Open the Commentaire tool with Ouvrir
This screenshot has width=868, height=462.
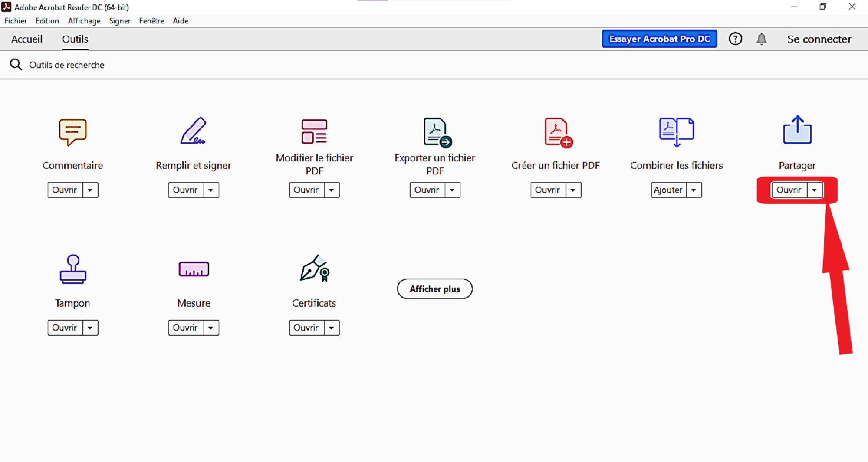[65, 190]
